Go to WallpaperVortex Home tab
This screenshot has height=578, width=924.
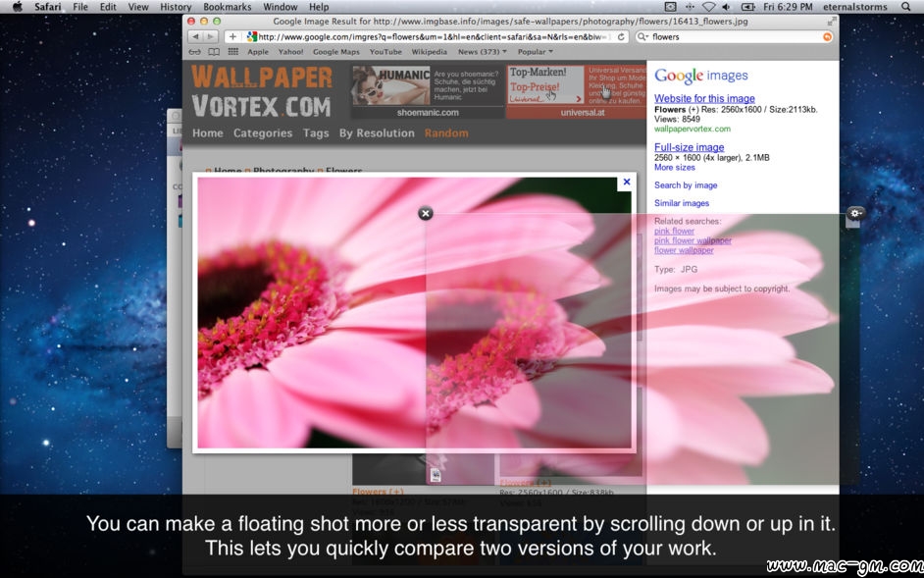point(207,133)
